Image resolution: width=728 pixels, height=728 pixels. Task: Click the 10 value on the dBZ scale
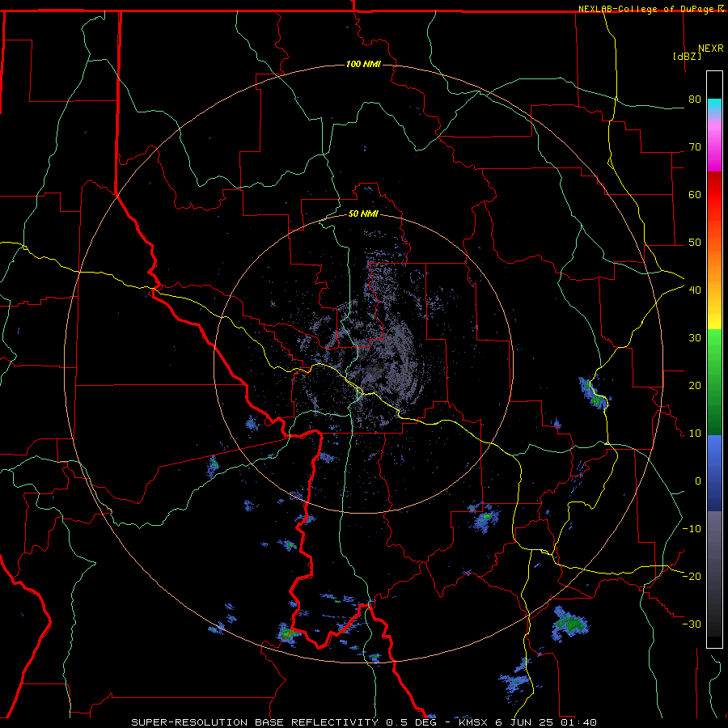(695, 434)
